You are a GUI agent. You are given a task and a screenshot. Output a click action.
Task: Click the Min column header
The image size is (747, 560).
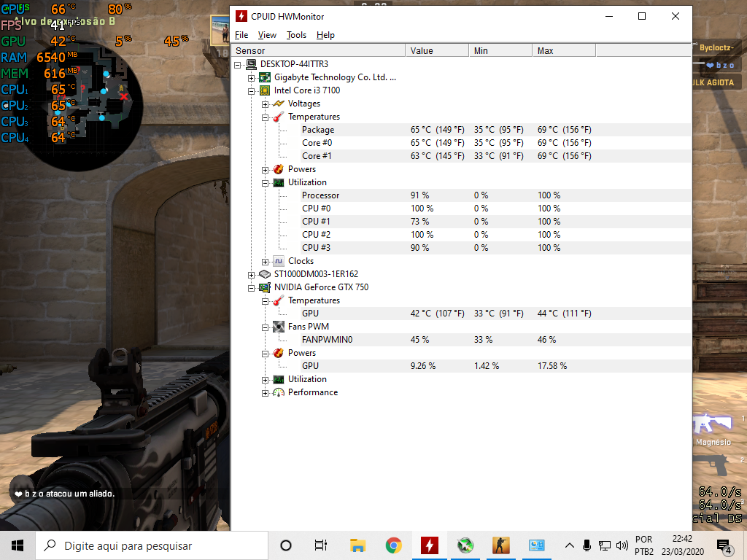click(500, 50)
